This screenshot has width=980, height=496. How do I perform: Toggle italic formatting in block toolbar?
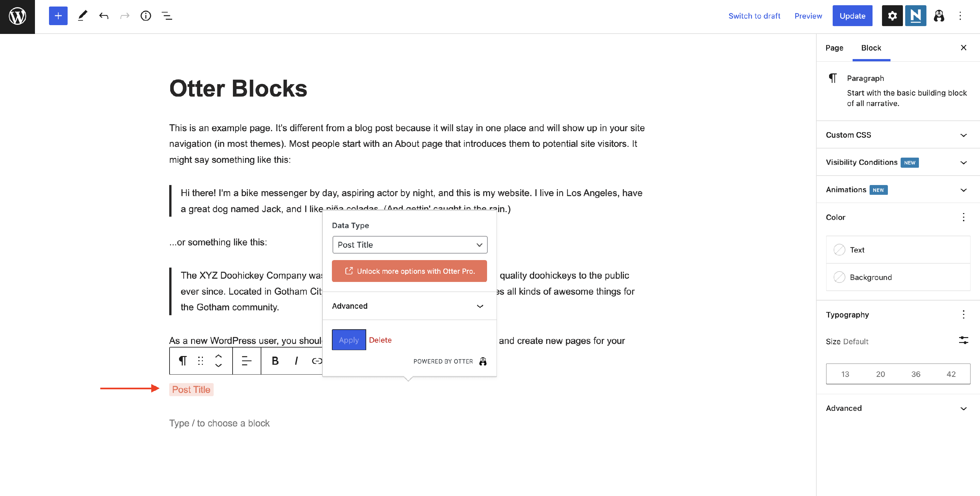point(296,361)
